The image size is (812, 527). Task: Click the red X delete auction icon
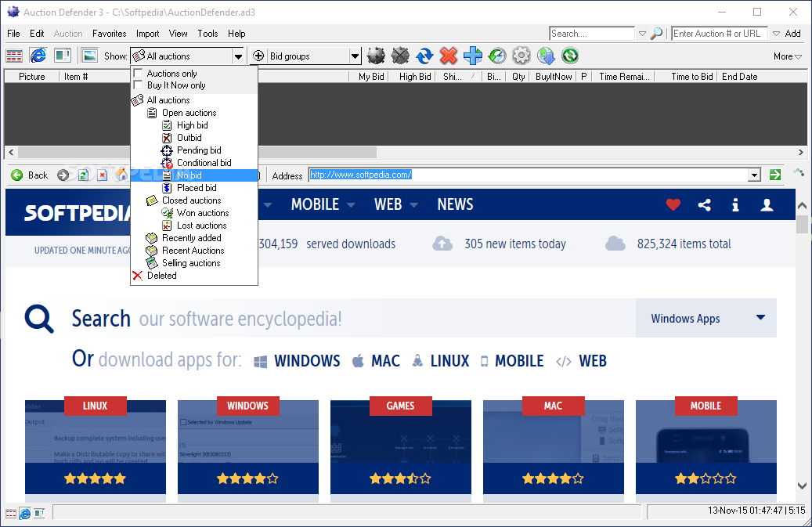449,56
